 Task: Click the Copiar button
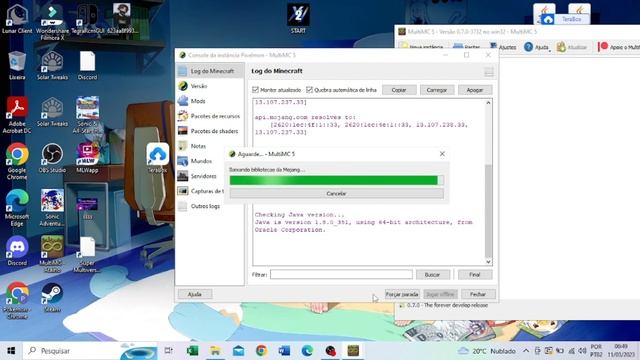tap(399, 90)
